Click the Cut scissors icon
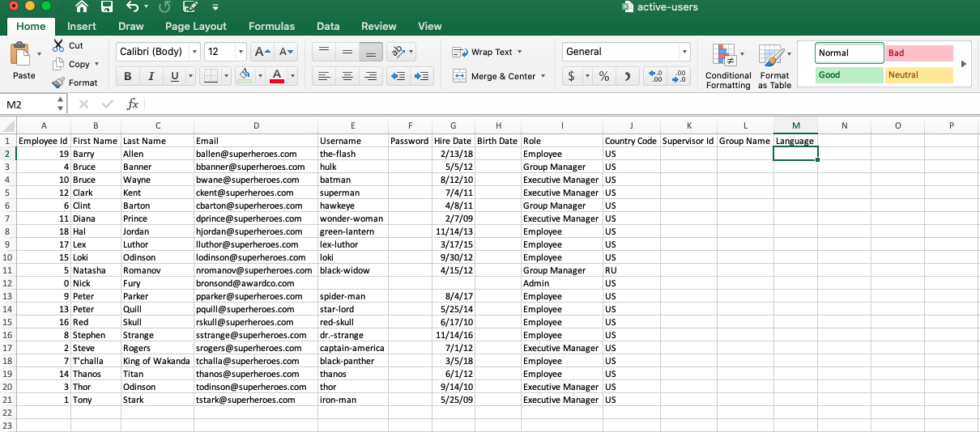The image size is (980, 432). tap(59, 45)
